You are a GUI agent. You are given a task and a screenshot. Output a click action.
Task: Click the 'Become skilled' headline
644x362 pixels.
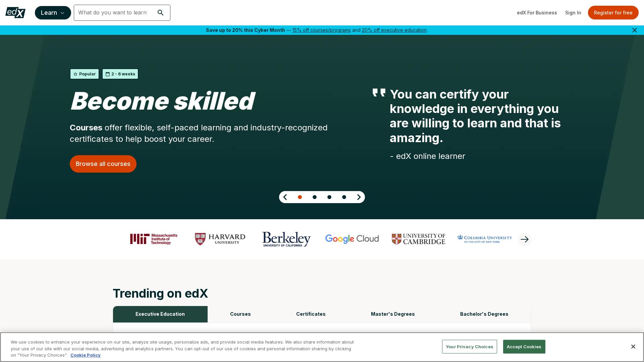pos(162,101)
